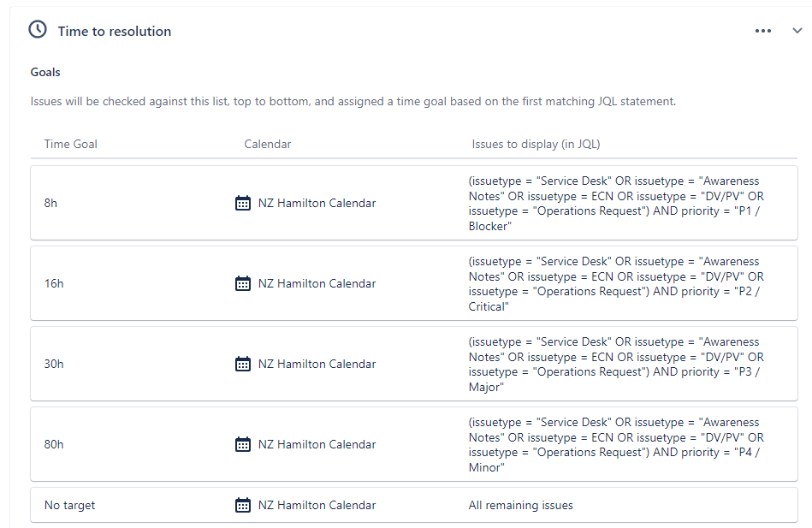Click the No target time goal

(x=70, y=505)
